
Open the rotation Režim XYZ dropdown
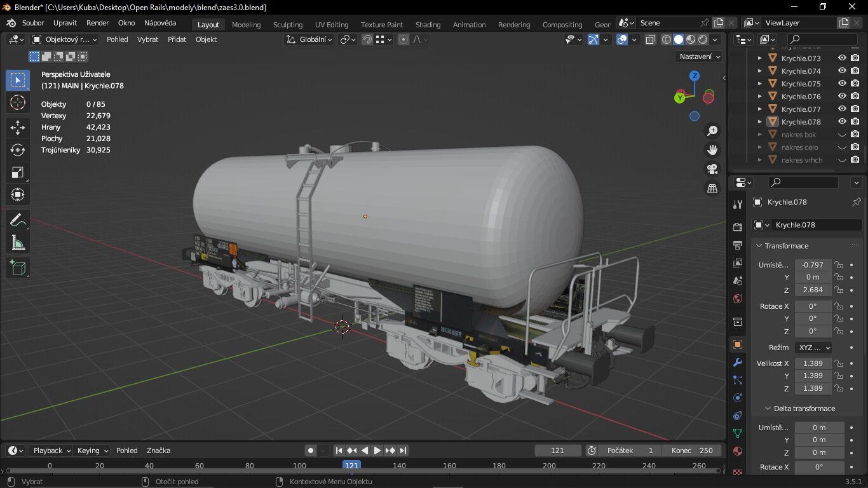click(x=813, y=348)
